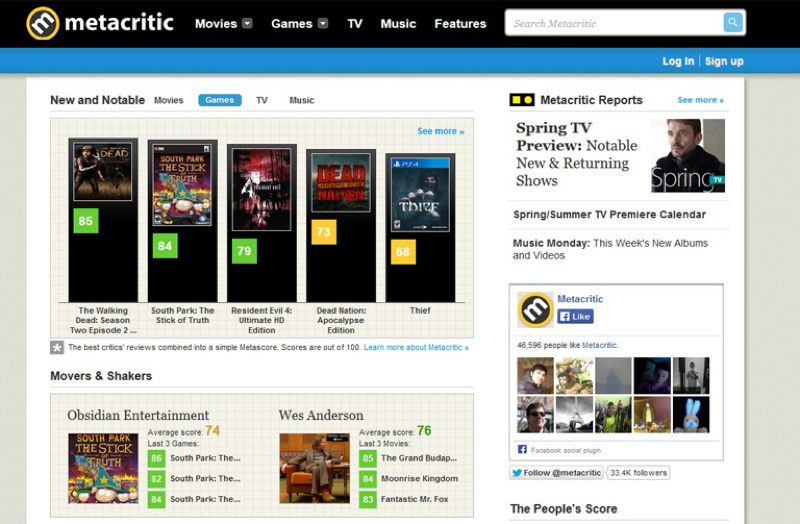Image resolution: width=800 pixels, height=524 pixels.
Task: Open South Park: The Stick of Truth title
Action: pos(183,315)
